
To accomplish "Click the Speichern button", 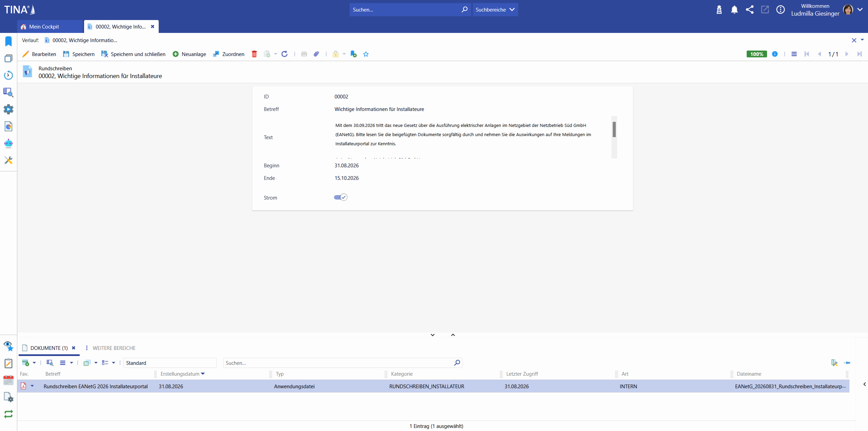I will click(x=79, y=54).
